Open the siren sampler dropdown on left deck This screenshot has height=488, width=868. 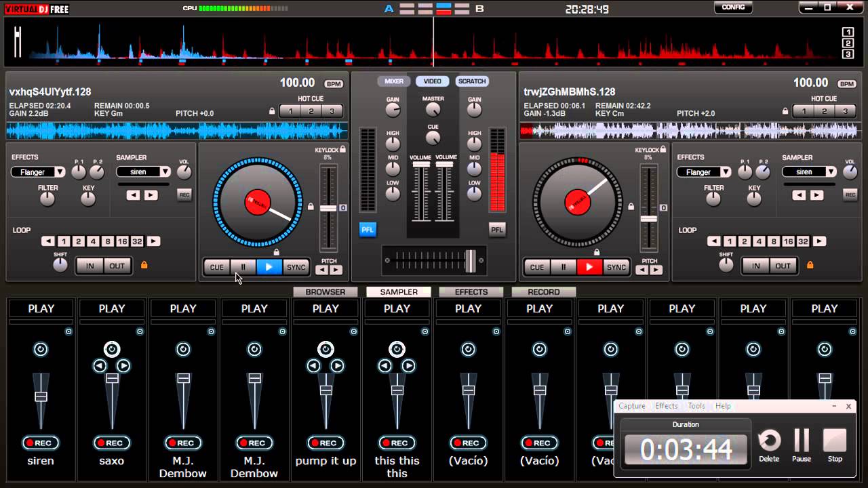pyautogui.click(x=144, y=172)
